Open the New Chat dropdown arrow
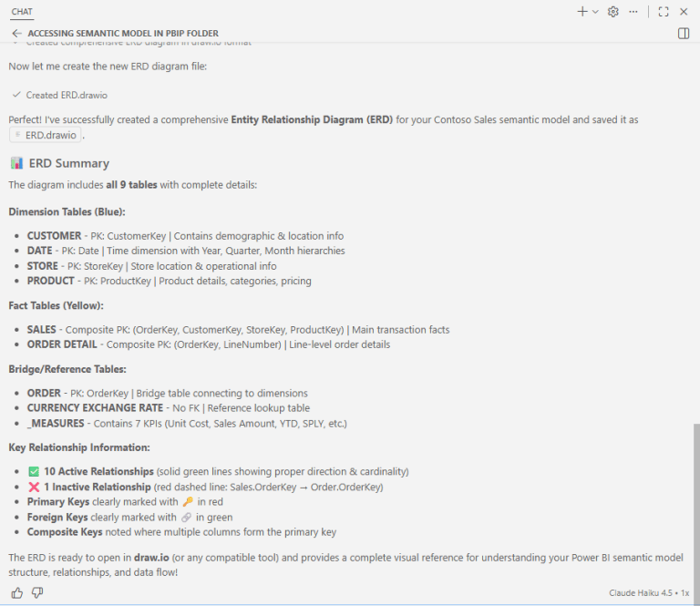Screen dimensions: 700x606 coord(595,12)
